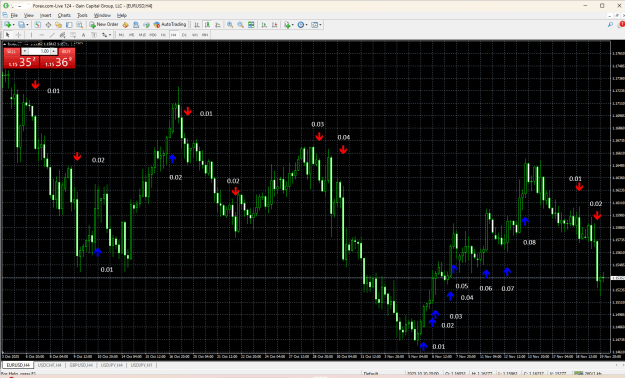Select the Trendline drawing tool

click(x=52, y=35)
